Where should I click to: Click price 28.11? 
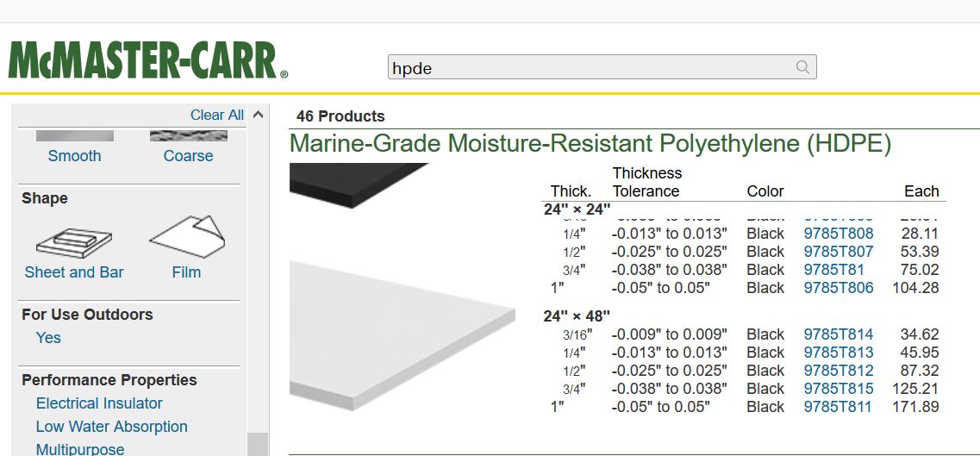[x=920, y=234]
